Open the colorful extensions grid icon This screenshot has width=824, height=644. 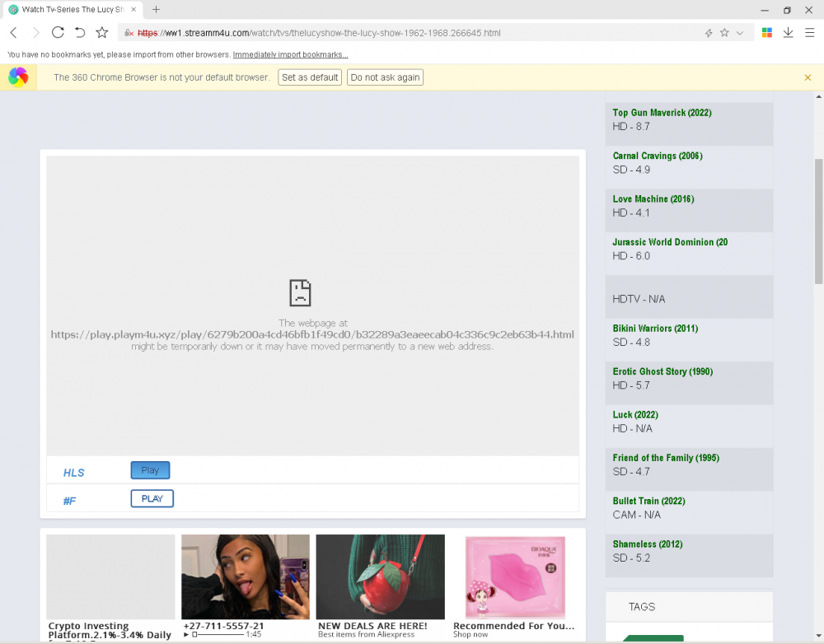pos(767,33)
